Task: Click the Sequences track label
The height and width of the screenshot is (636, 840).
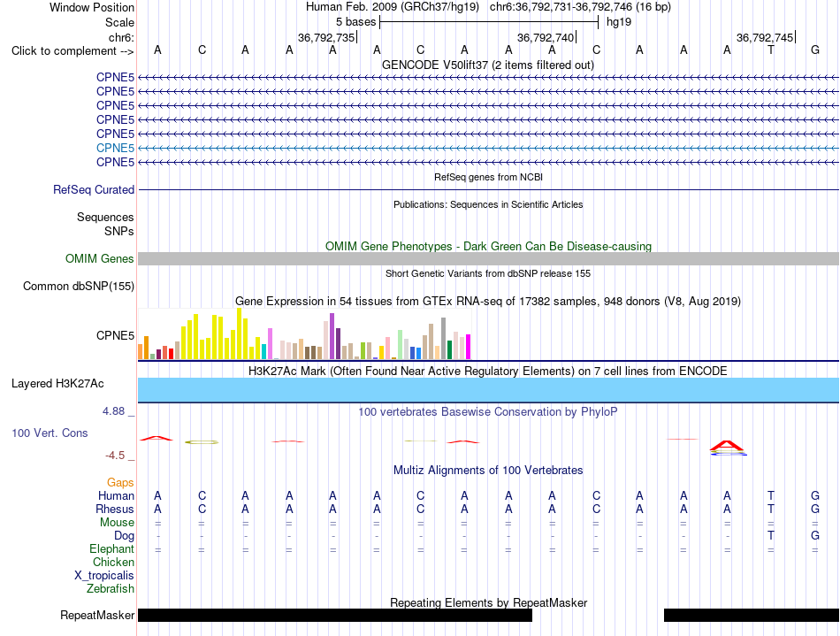Action: (x=105, y=217)
